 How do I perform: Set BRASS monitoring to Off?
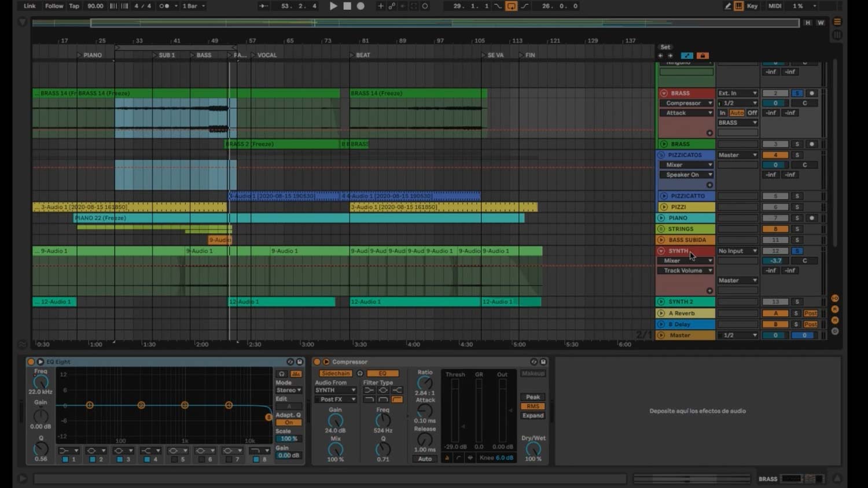pos(752,113)
